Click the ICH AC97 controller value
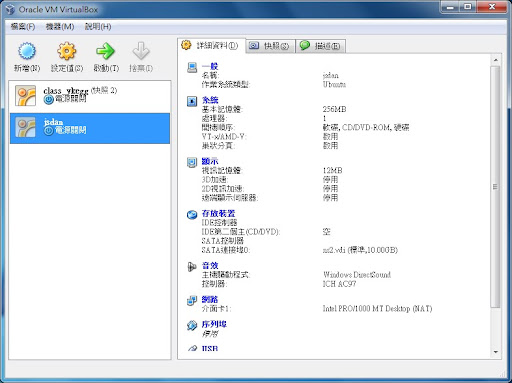Screen dimensions: 512x383 pos(339,284)
